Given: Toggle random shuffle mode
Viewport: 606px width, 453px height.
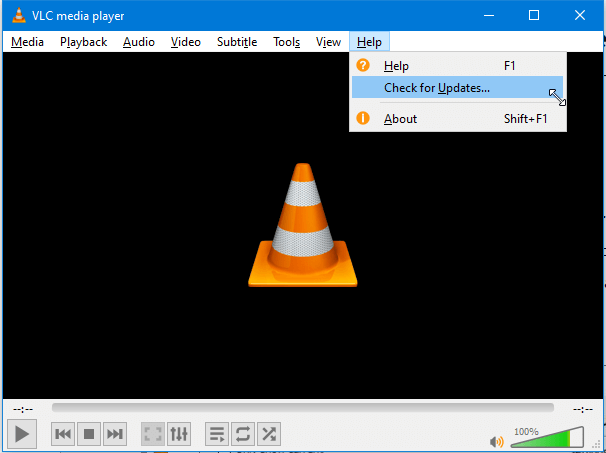Looking at the screenshot, I should (x=269, y=434).
